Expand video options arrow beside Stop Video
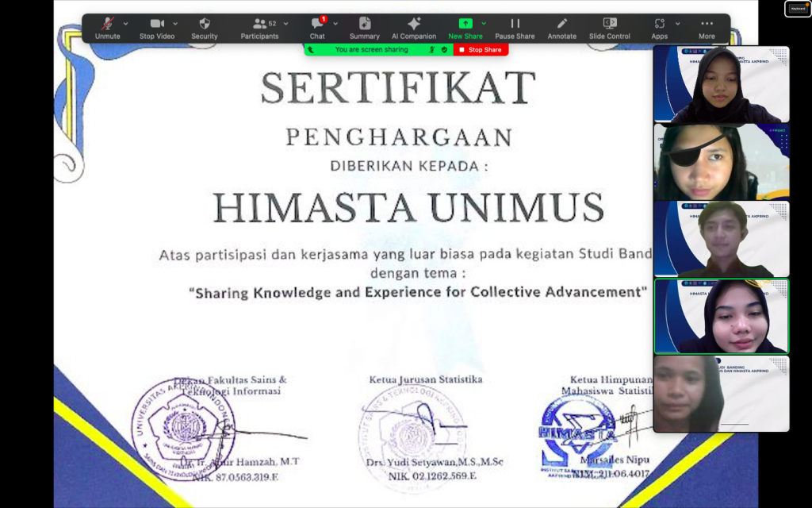This screenshot has height=508, width=812. pos(175,23)
